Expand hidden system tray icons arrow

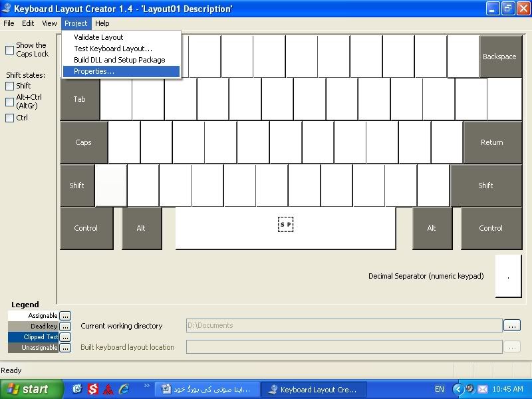point(458,389)
